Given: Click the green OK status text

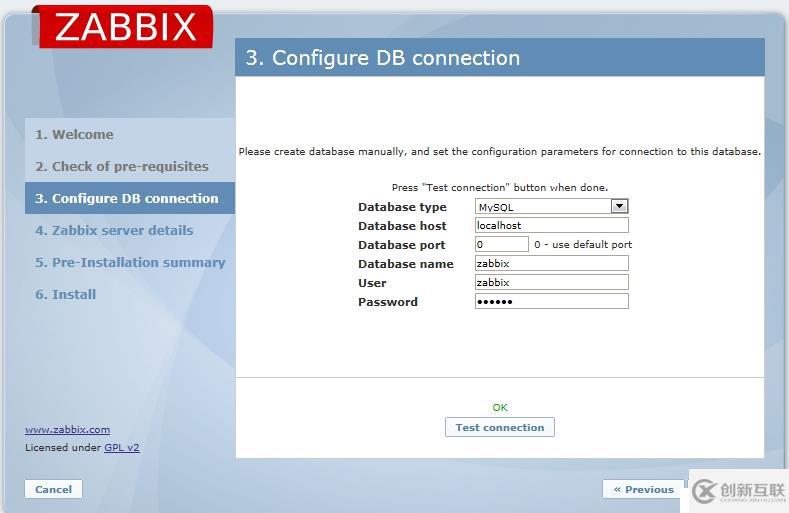Looking at the screenshot, I should (500, 407).
